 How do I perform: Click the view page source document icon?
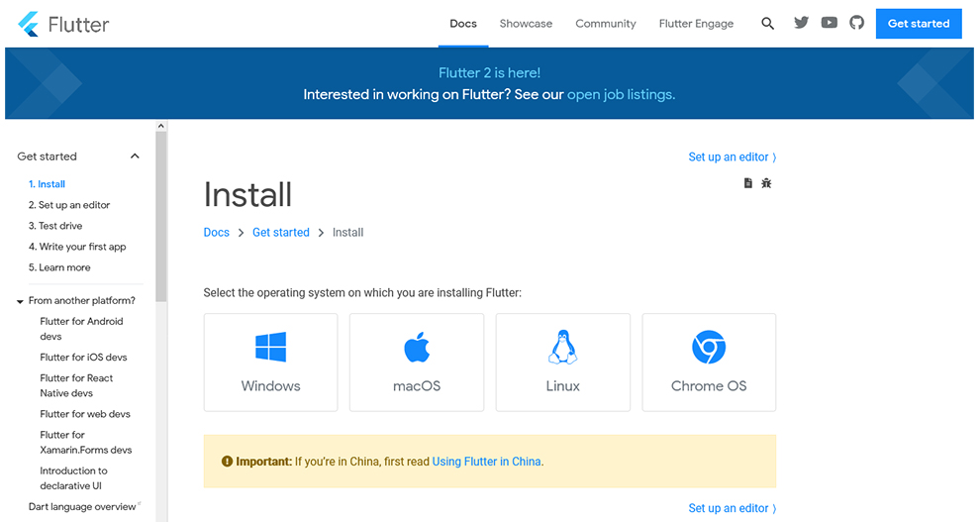point(748,183)
